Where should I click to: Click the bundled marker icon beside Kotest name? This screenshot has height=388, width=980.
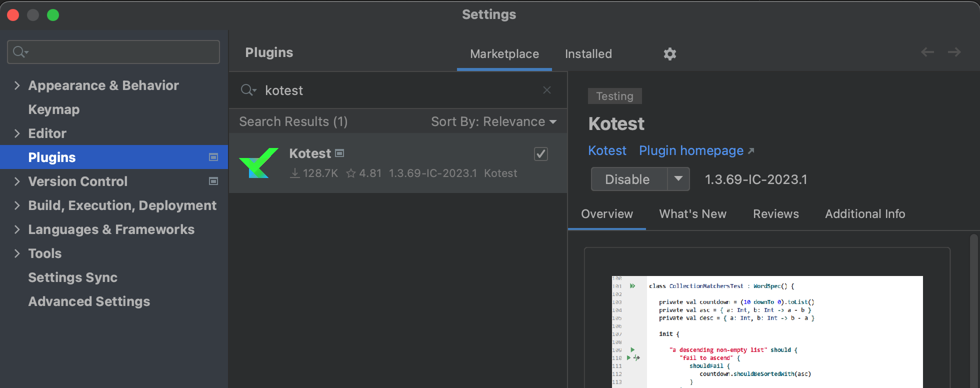pyautogui.click(x=339, y=153)
